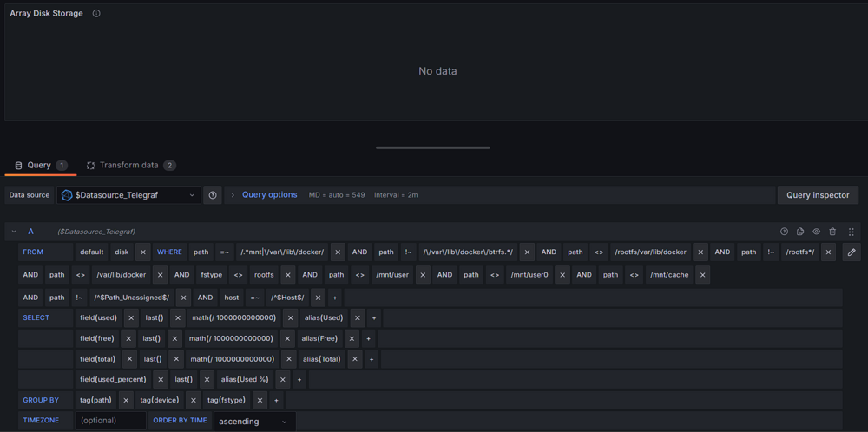
Task: Remove alias(Used %) part
Action: 283,379
